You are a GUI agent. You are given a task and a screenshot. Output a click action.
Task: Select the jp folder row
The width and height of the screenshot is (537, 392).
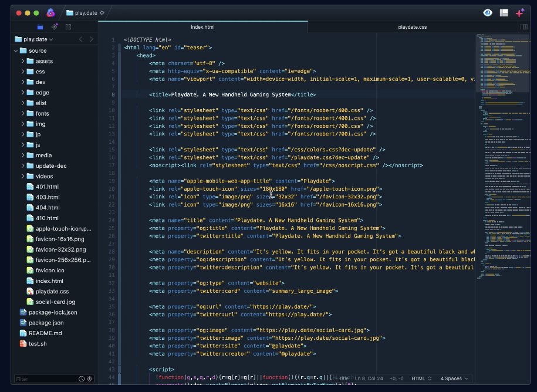[55, 134]
